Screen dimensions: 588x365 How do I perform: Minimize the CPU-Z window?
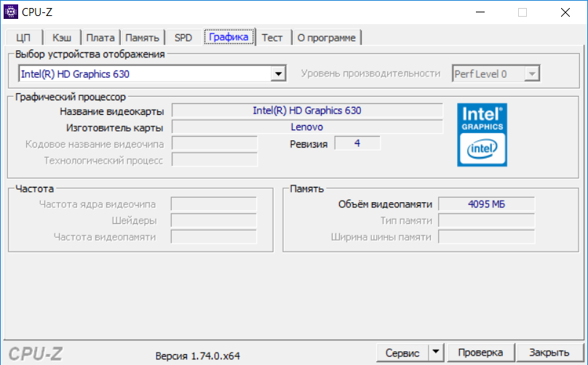(x=480, y=12)
